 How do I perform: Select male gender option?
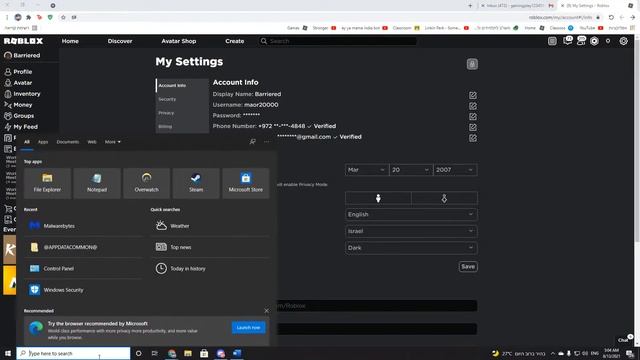point(378,198)
